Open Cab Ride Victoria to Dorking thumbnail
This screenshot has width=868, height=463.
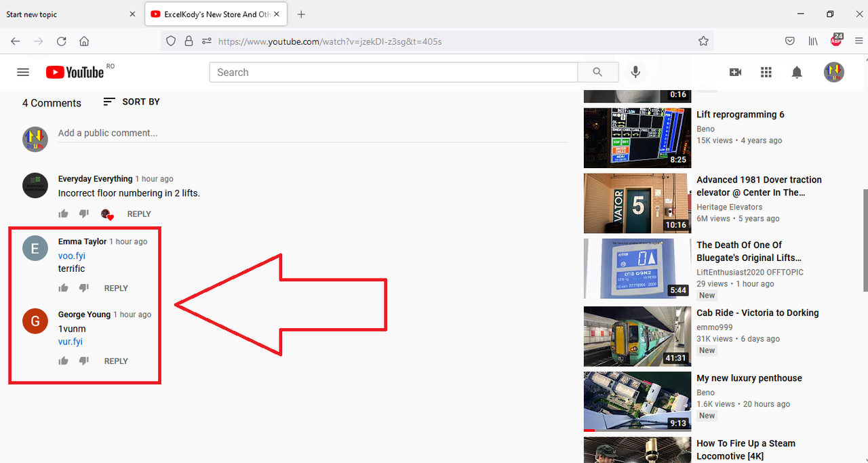point(637,336)
